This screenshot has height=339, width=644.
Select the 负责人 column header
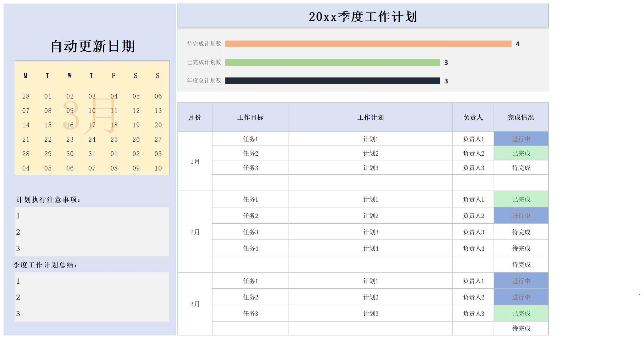(473, 117)
